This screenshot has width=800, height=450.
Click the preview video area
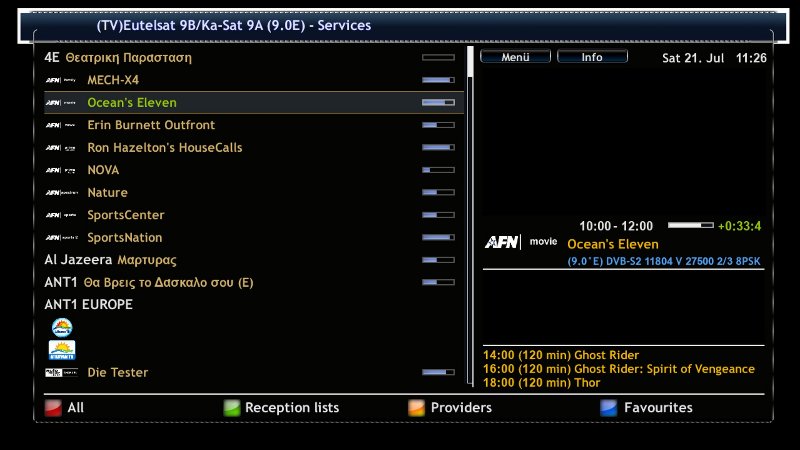(623, 140)
